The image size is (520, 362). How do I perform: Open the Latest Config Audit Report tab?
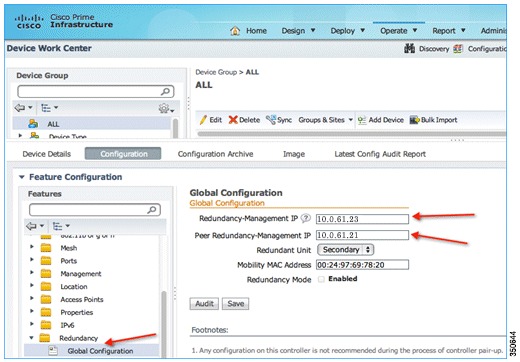(380, 154)
